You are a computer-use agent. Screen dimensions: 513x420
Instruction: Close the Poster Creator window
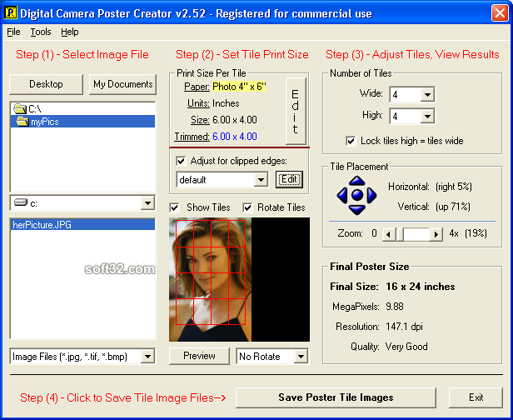[500, 13]
